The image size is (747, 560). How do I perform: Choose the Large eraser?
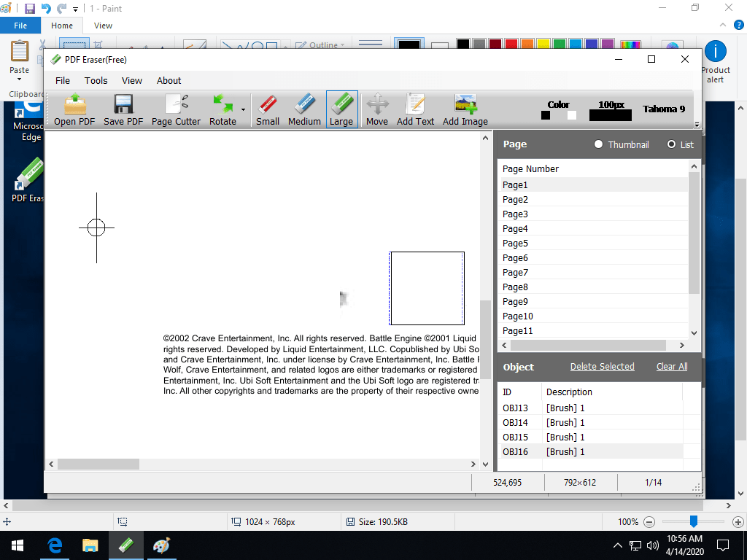[x=341, y=109]
